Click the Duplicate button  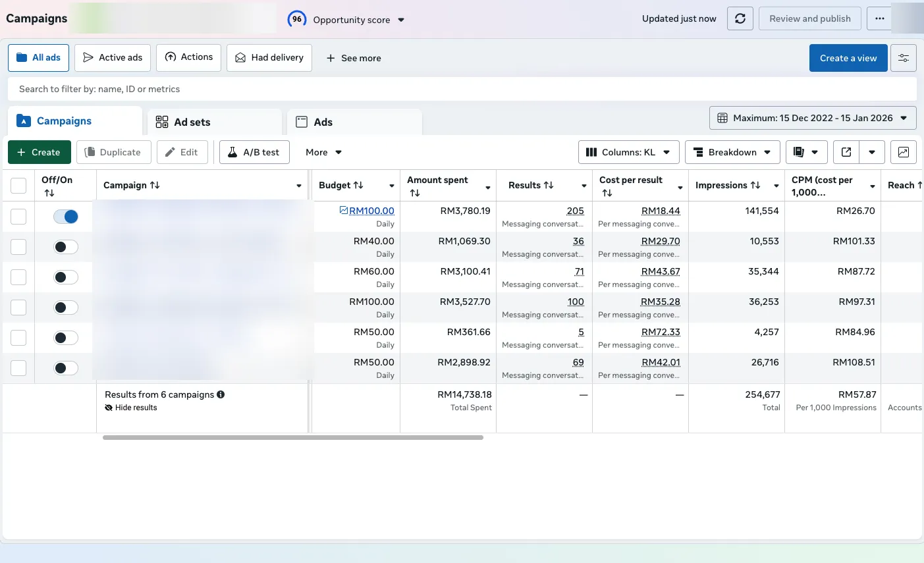click(x=114, y=152)
